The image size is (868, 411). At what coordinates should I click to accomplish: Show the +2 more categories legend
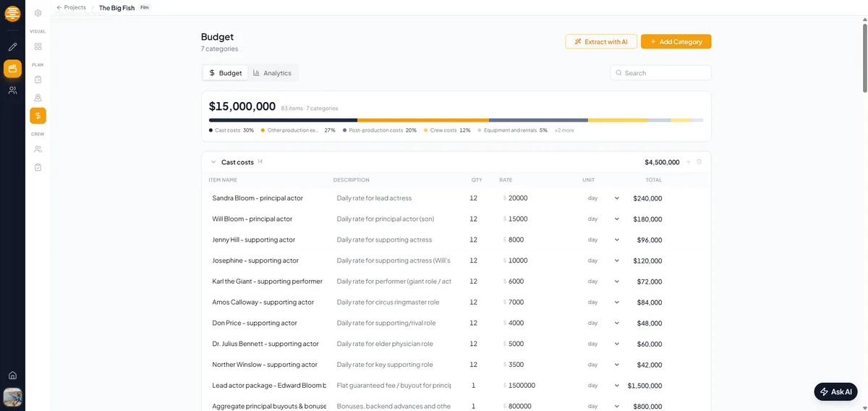point(564,130)
